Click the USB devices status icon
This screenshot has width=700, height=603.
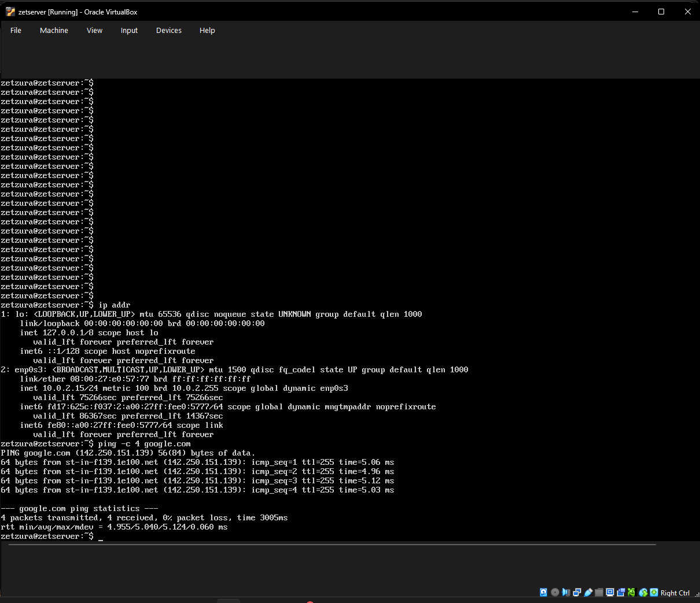[588, 592]
